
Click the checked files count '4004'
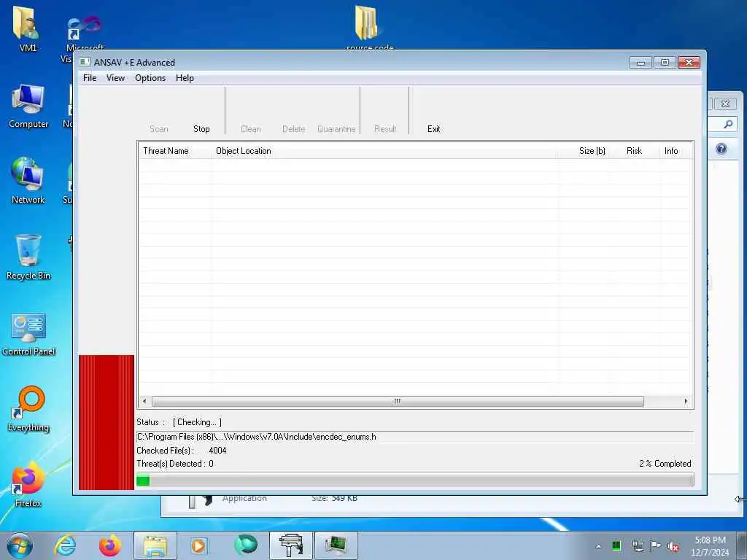217,451
